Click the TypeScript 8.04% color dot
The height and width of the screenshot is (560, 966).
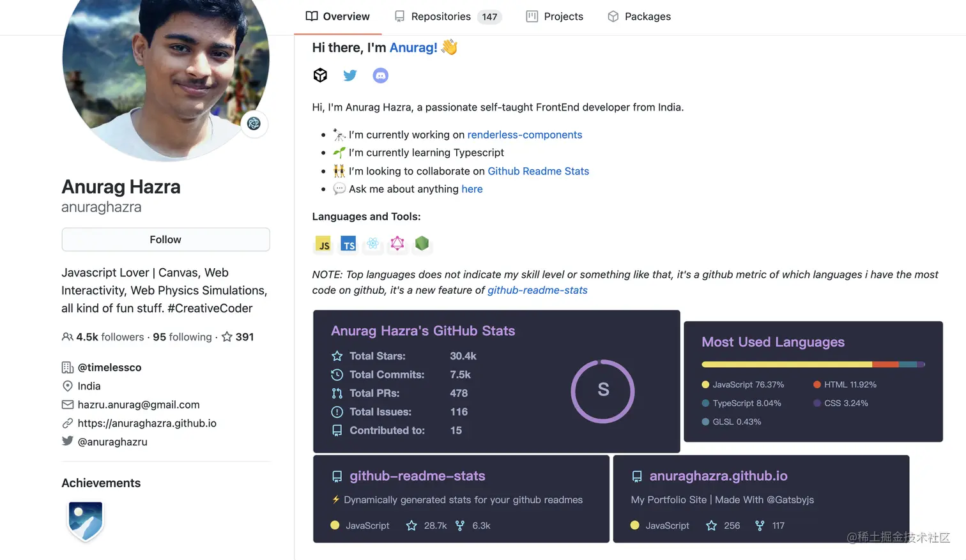click(x=705, y=403)
